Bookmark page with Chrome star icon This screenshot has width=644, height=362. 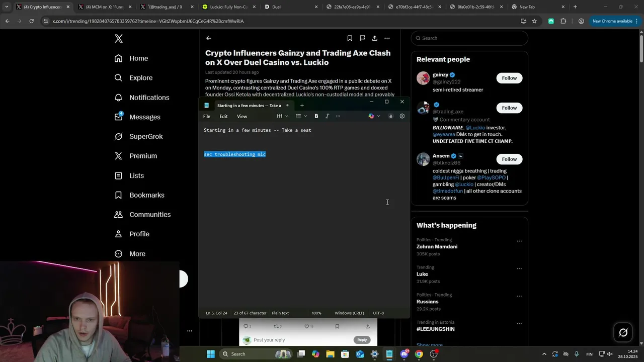pos(534,21)
